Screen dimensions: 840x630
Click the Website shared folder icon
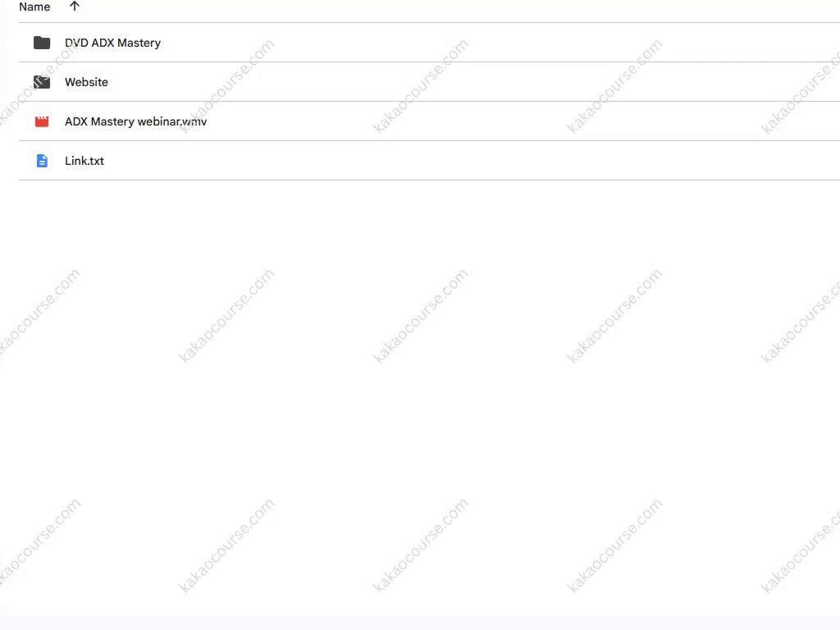[x=42, y=82]
